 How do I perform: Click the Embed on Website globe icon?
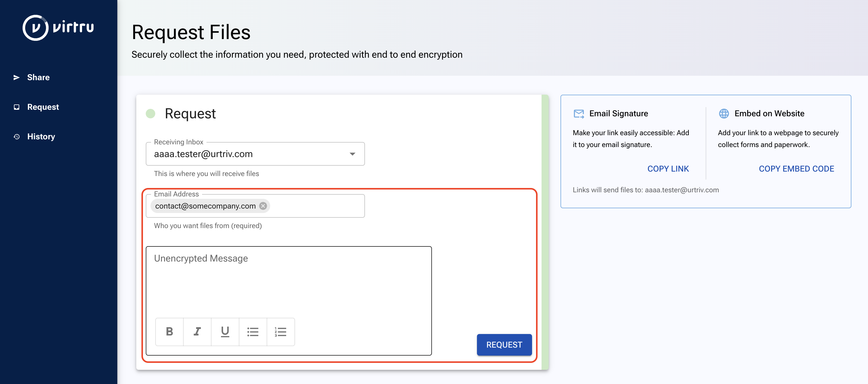pos(723,113)
